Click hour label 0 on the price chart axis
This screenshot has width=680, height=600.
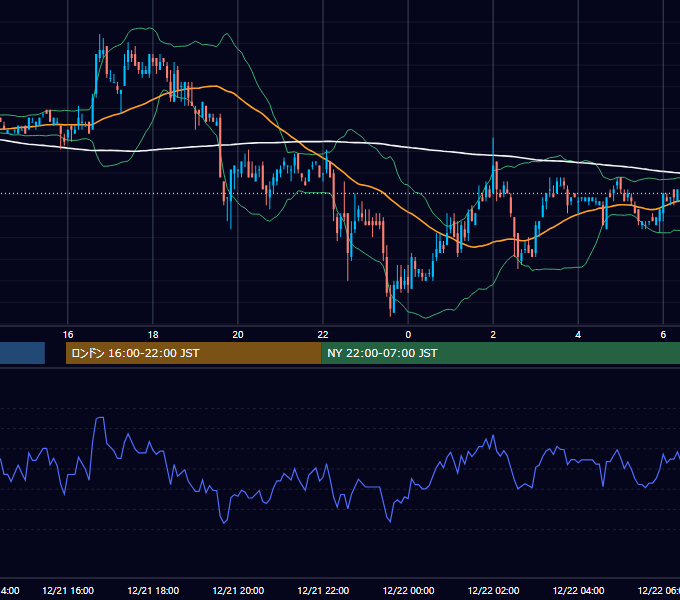(x=408, y=335)
